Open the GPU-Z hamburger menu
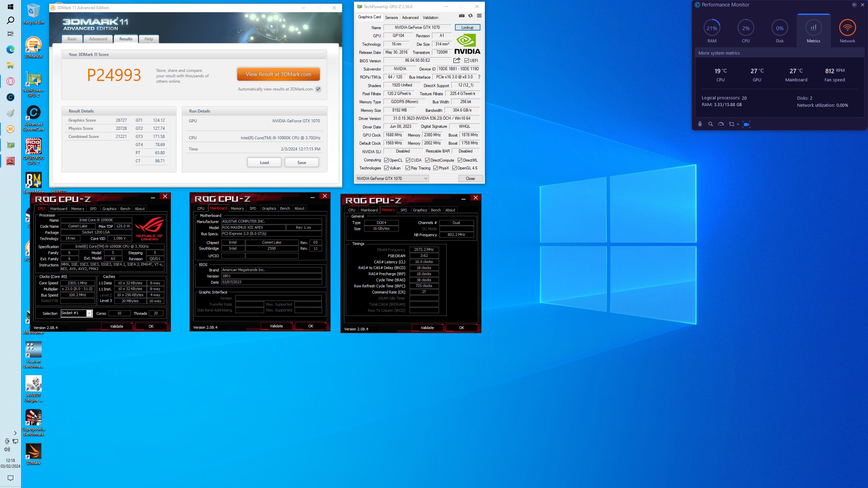The height and width of the screenshot is (488, 868). point(479,16)
